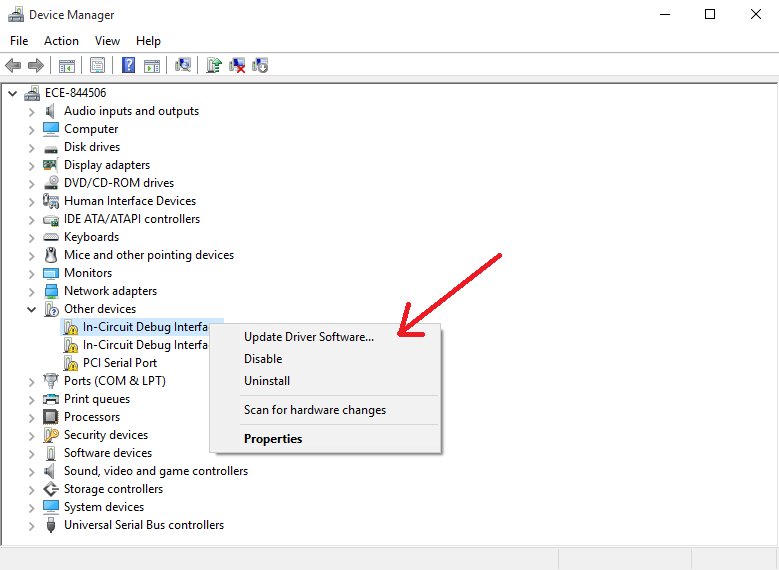Select Ports (COM & LPT) label

[115, 381]
